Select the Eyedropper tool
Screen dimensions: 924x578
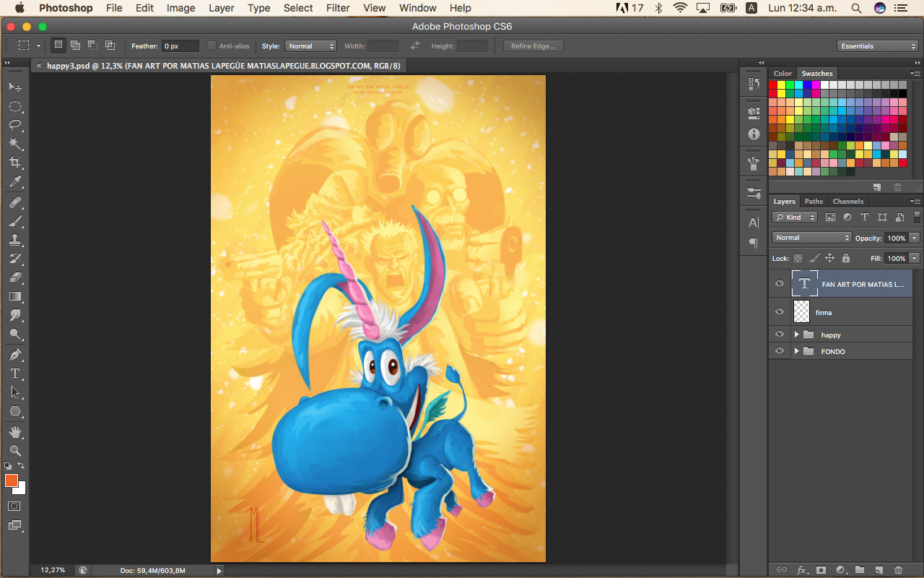pyautogui.click(x=15, y=182)
